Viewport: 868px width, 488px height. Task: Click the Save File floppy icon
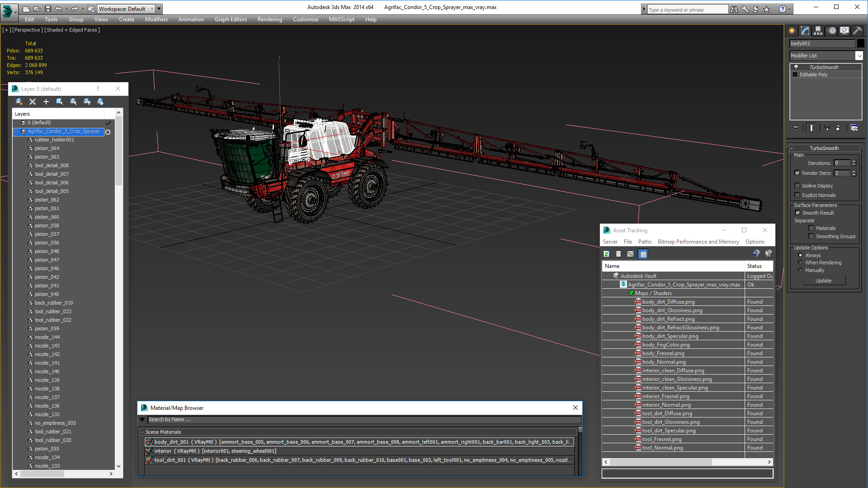click(x=47, y=9)
